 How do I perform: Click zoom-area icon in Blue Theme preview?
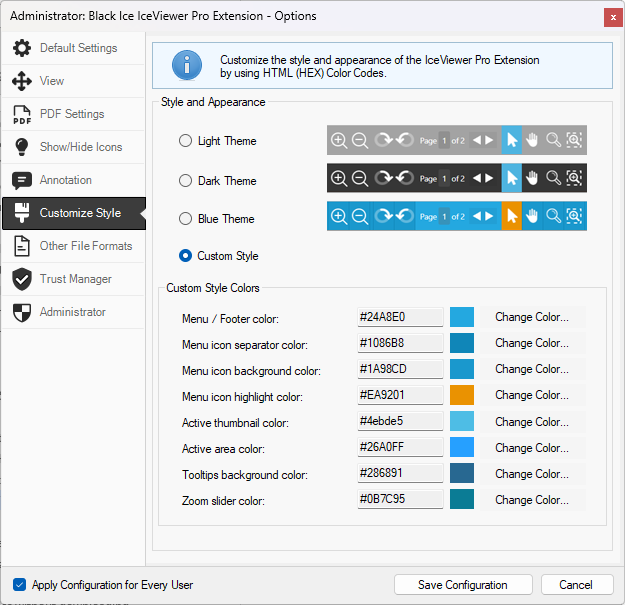[574, 216]
